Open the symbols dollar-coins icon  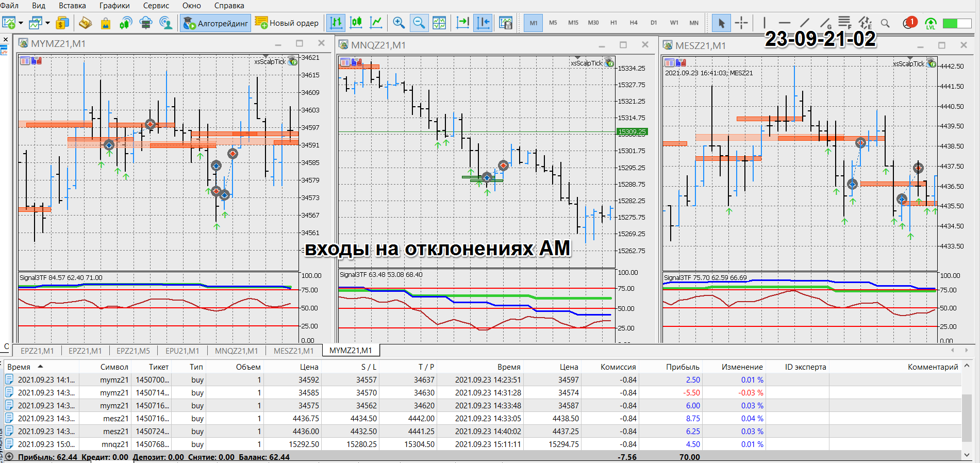click(62, 23)
